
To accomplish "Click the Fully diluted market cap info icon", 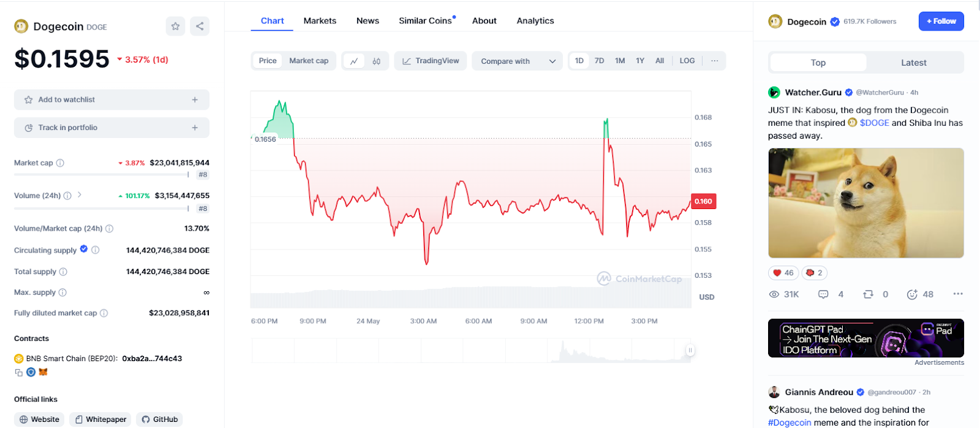I will (x=104, y=313).
